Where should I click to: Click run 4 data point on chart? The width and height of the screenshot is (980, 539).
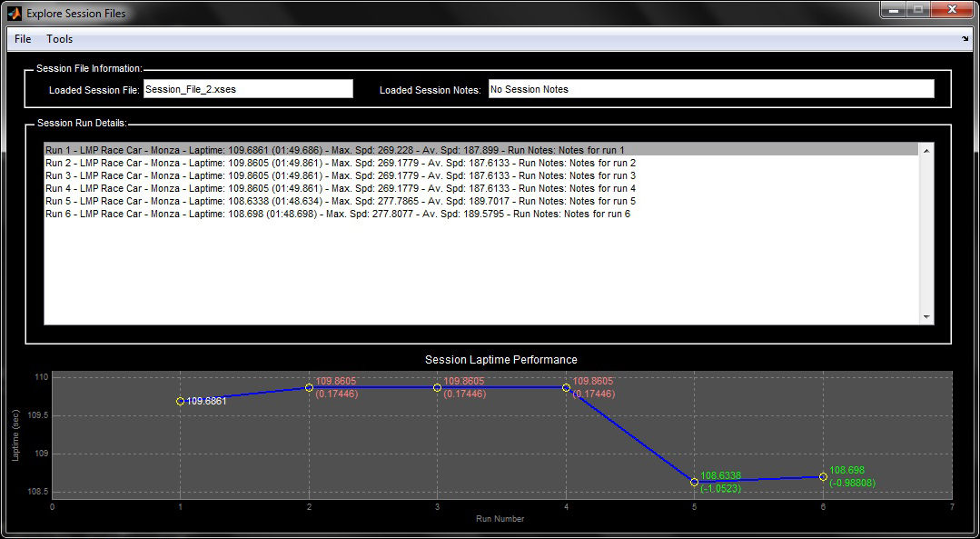pos(566,387)
